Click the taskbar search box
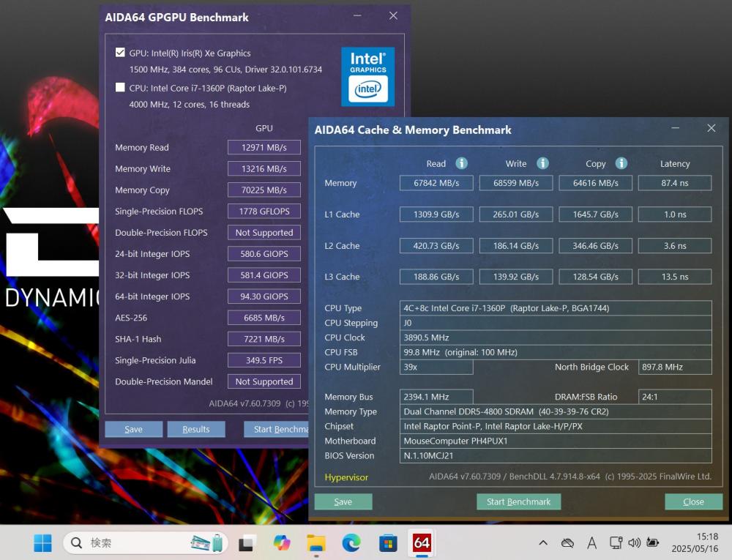 (x=146, y=542)
